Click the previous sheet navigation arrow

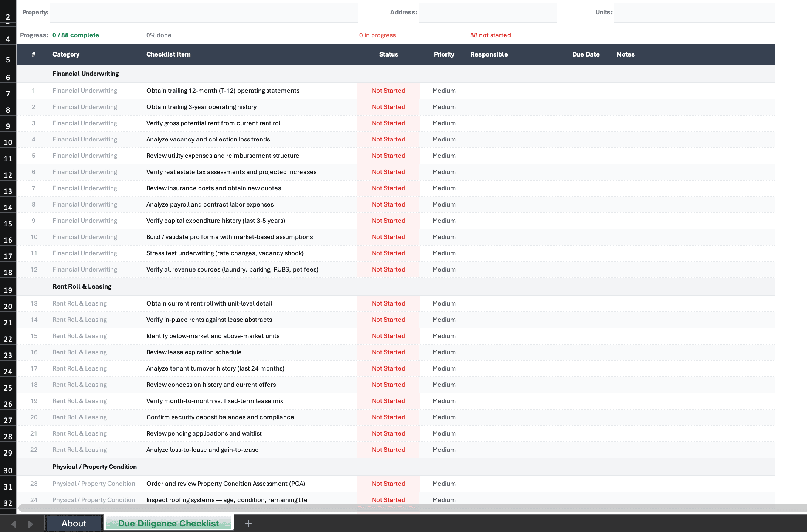[x=13, y=523]
